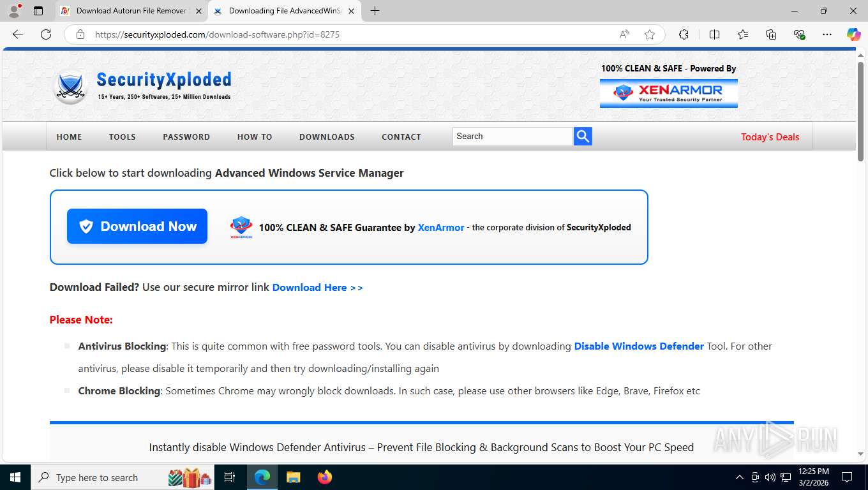Show hidden tray icons chevron

(x=740, y=477)
